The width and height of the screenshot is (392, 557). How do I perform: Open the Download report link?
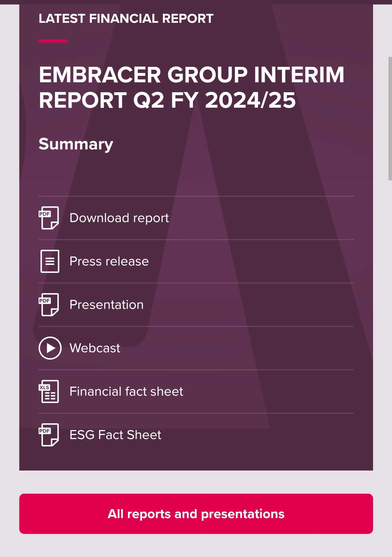(119, 218)
